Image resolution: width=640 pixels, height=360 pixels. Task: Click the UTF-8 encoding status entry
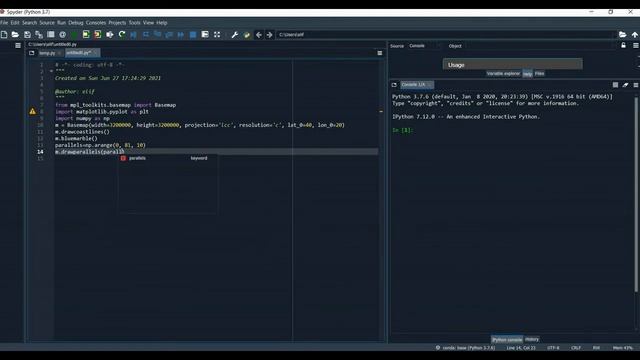(553, 348)
